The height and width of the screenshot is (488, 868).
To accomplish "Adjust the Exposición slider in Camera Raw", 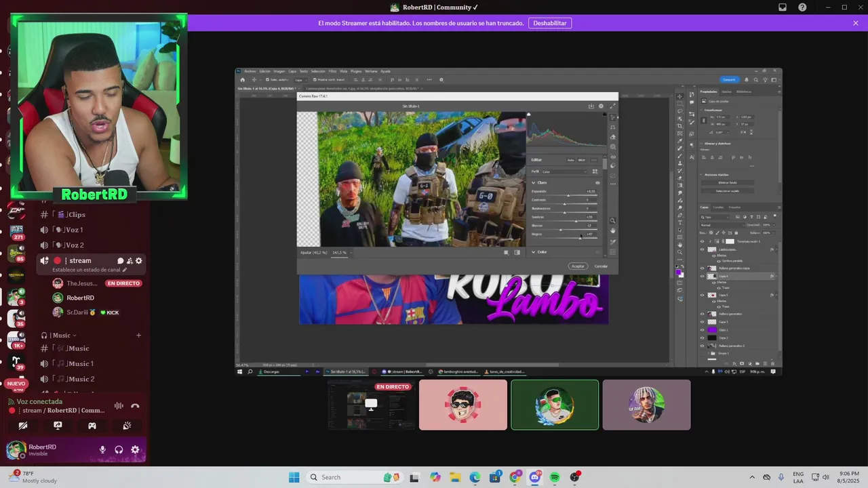I will (x=568, y=195).
